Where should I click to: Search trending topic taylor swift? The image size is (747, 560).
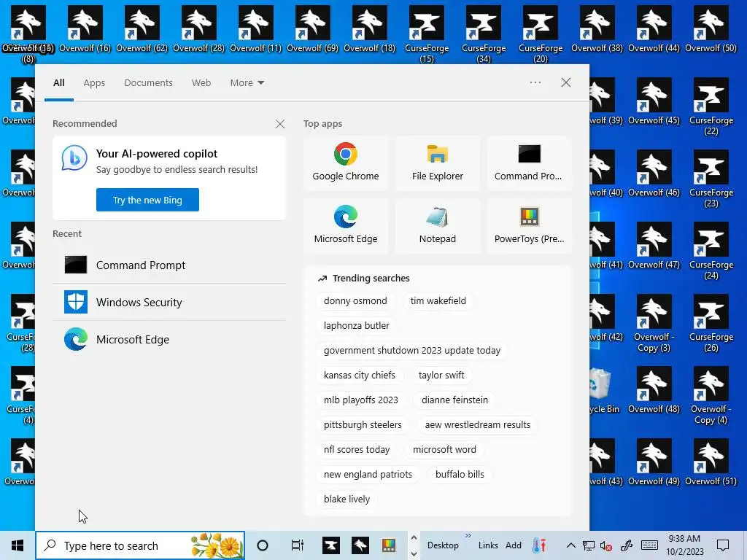(x=441, y=376)
